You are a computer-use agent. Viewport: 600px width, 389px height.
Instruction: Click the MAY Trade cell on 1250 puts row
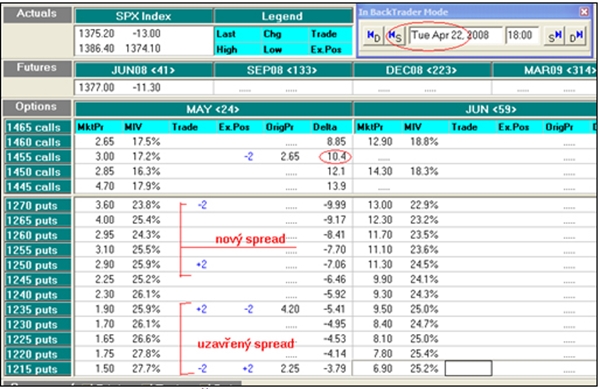click(193, 265)
